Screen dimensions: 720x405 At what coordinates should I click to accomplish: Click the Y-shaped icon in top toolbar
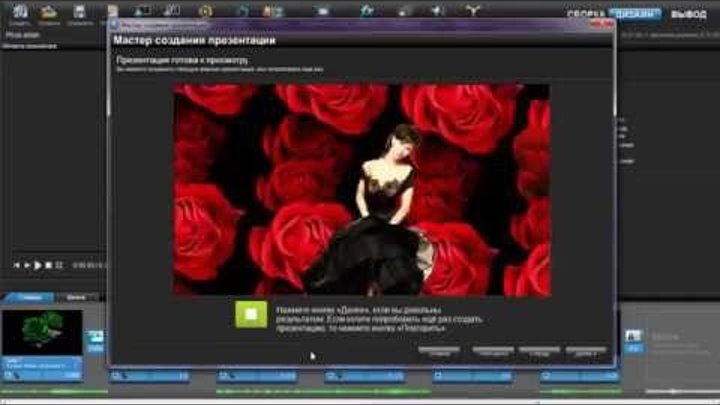[x=471, y=12]
